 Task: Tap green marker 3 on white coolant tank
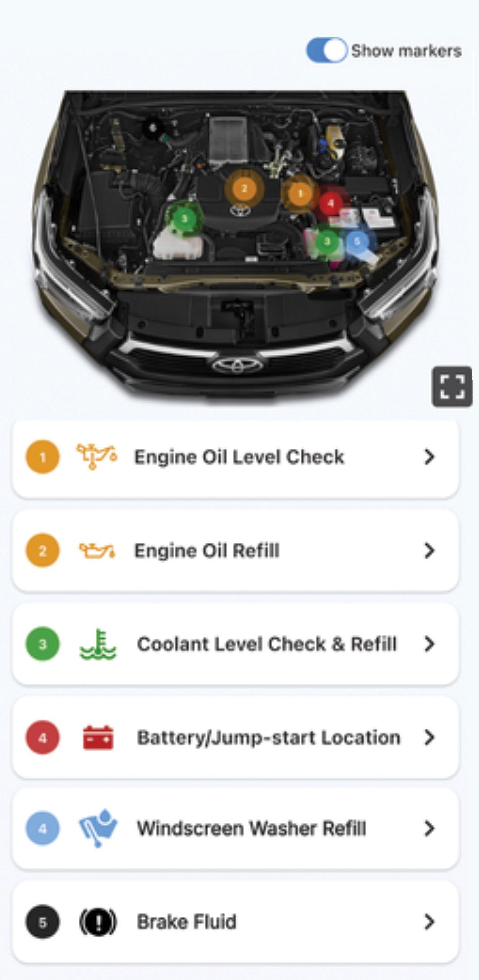tap(184, 219)
